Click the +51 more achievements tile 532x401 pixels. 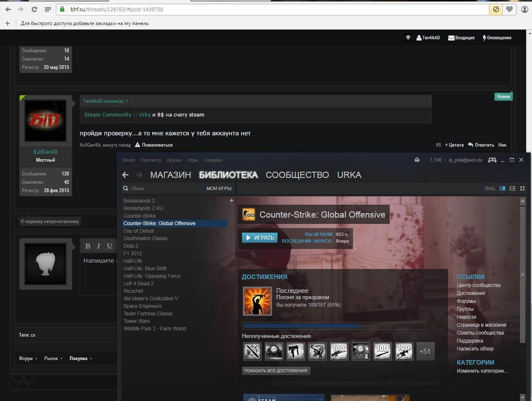click(425, 351)
